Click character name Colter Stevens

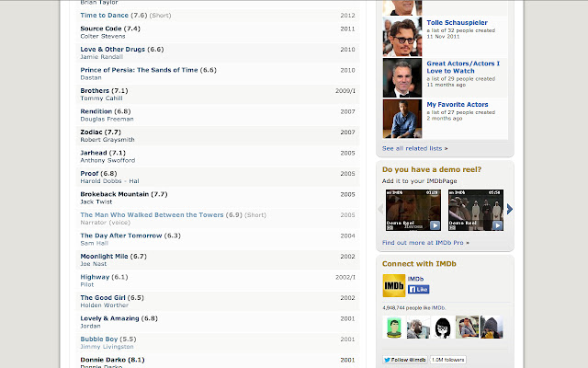103,37
